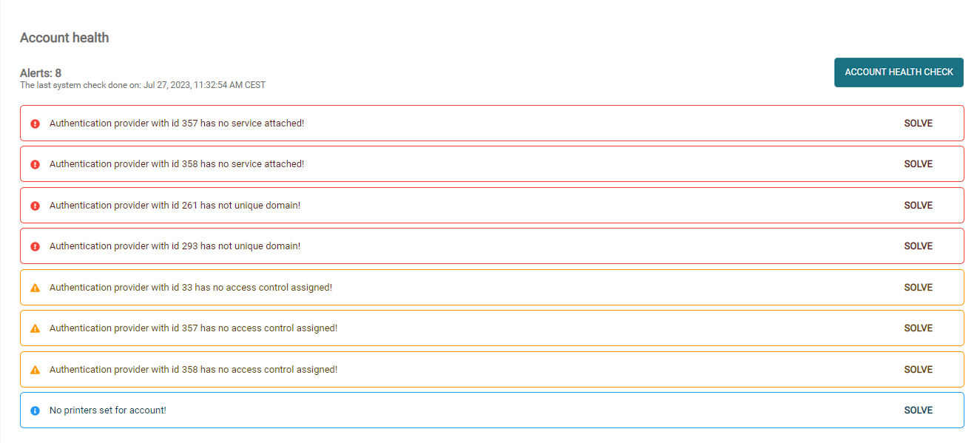Solve the No printers set alert
The width and height of the screenshot is (980, 443).
pos(918,410)
